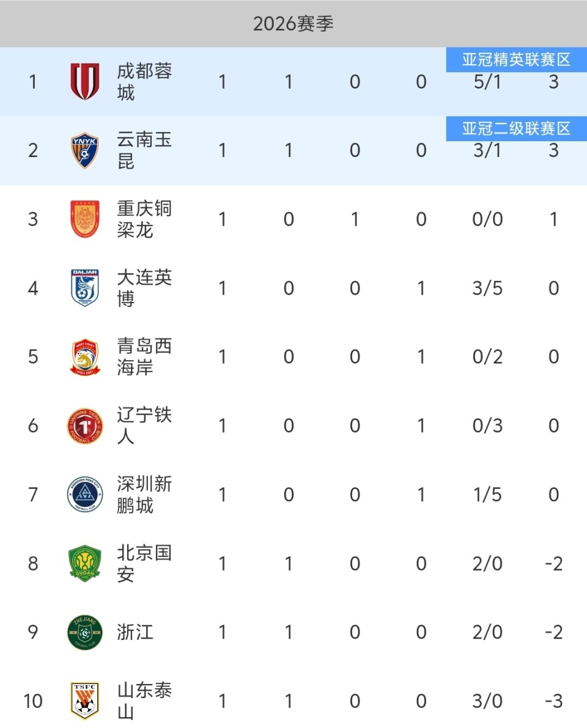The height and width of the screenshot is (728, 587).
Task: Click the Beijing Guoan green crest
Action: click(84, 563)
